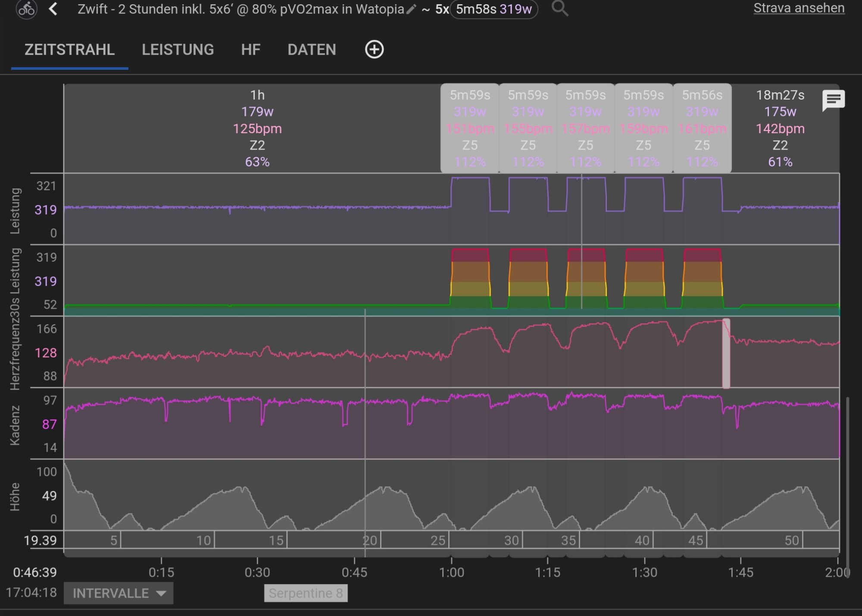Viewport: 862px width, 616px height.
Task: Click lap marker 30 on lap bar
Action: point(512,540)
